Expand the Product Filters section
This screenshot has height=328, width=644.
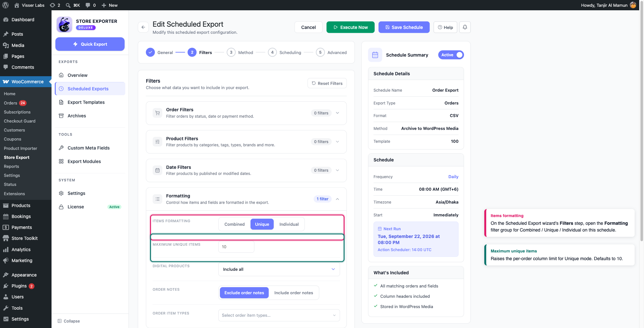[337, 141]
